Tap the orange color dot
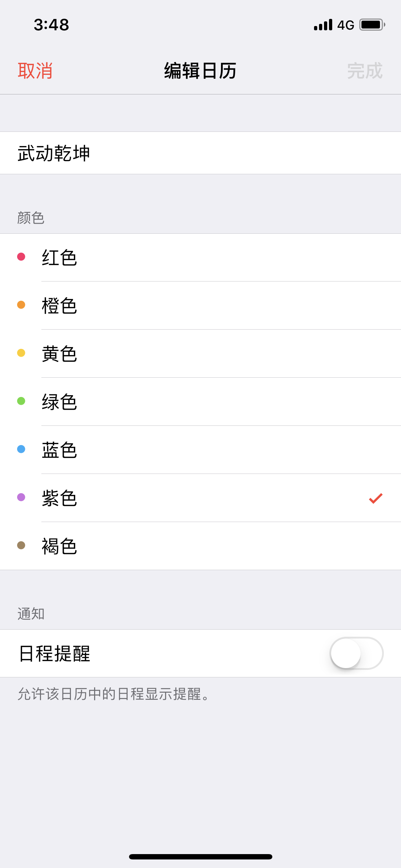 pyautogui.click(x=21, y=305)
